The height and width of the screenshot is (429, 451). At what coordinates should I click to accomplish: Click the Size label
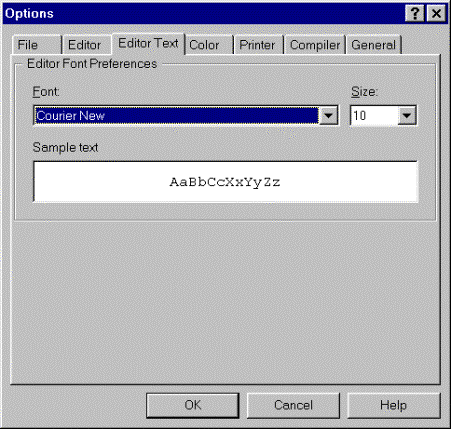point(364,92)
